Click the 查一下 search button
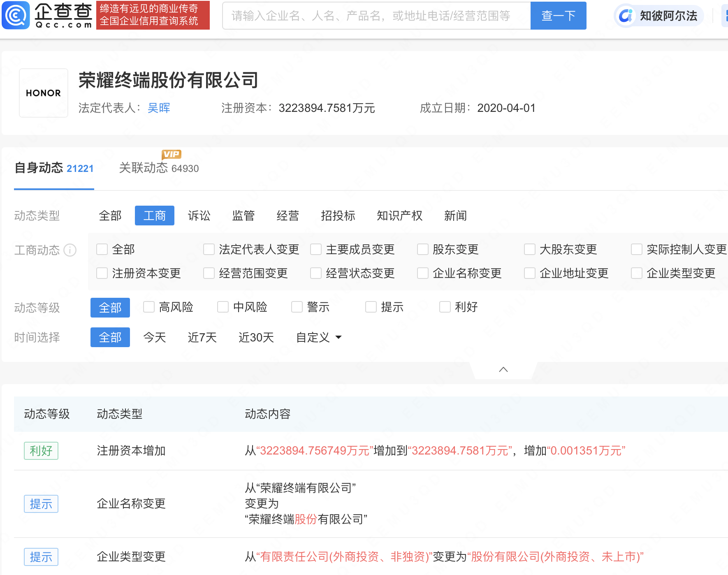728x575 pixels. pyautogui.click(x=558, y=16)
